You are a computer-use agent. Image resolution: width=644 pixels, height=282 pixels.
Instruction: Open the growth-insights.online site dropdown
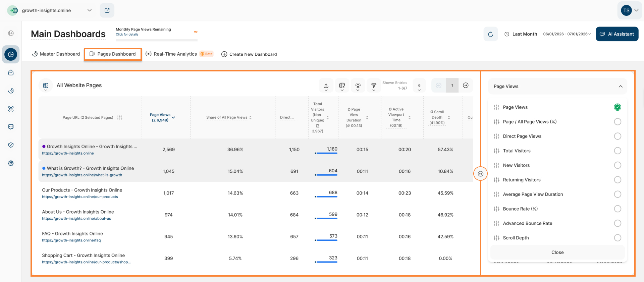[x=50, y=10]
